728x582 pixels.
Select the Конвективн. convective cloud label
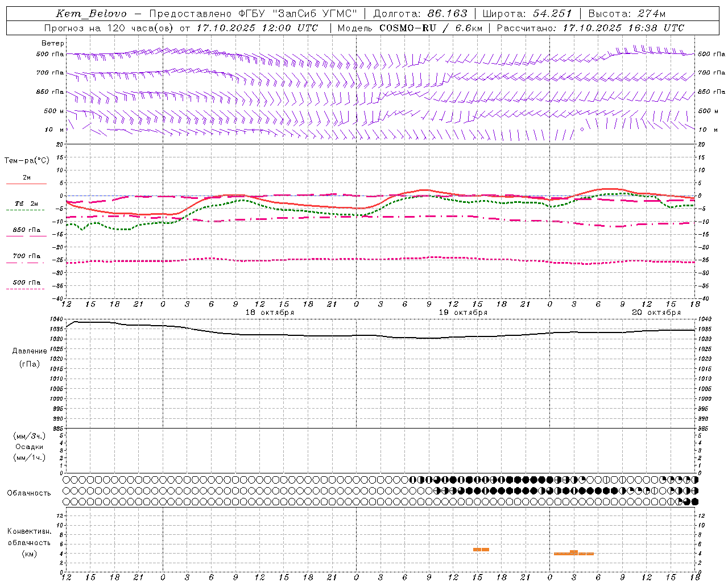click(x=29, y=531)
